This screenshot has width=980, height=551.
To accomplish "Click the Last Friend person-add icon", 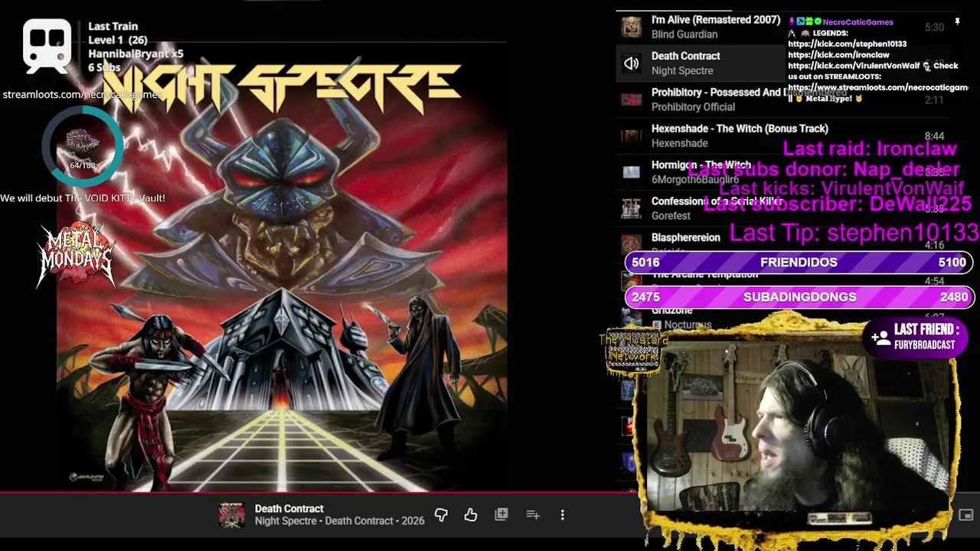I will (x=880, y=337).
